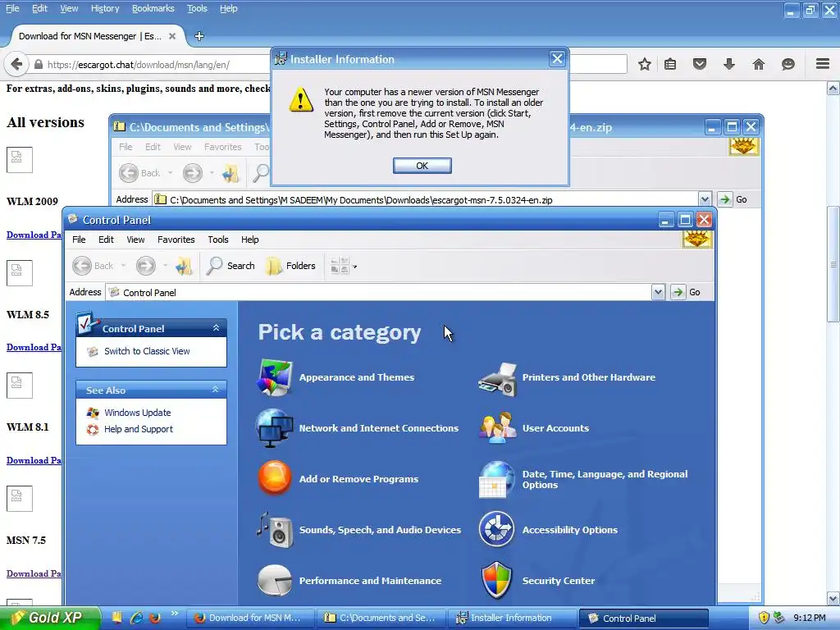Collapse the See Also sidebar section

pos(216,390)
